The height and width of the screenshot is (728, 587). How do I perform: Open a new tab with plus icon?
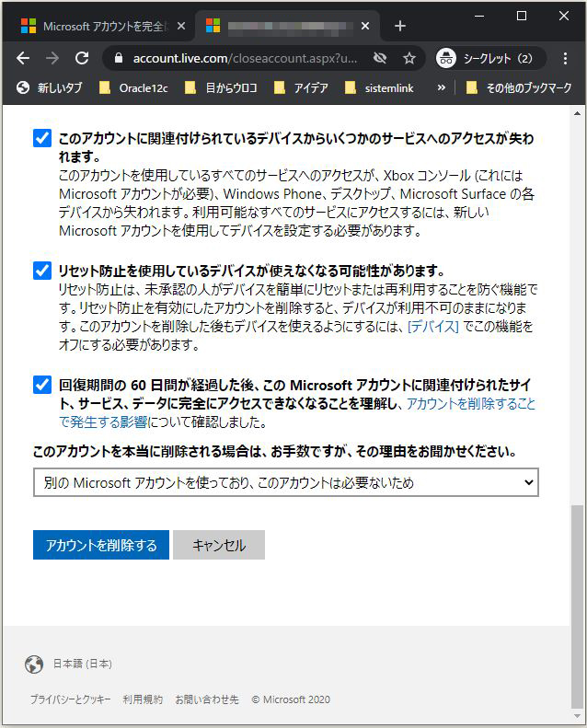point(400,26)
